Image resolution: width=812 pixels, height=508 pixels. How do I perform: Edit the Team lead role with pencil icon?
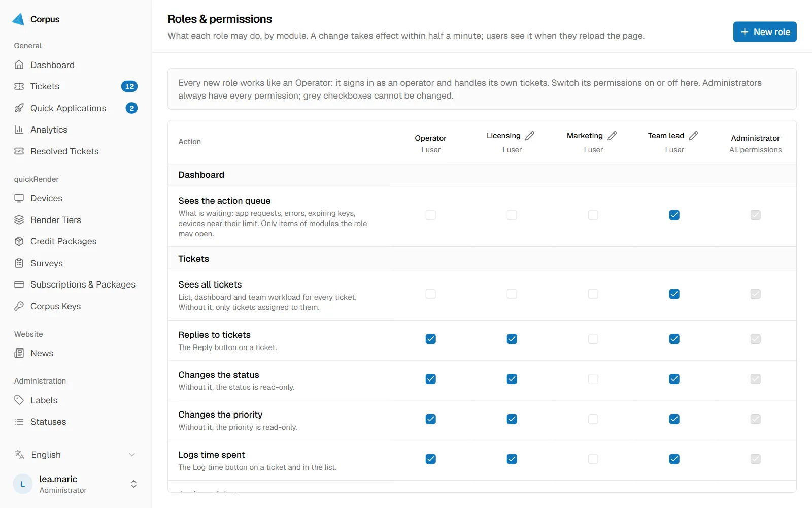[694, 136]
